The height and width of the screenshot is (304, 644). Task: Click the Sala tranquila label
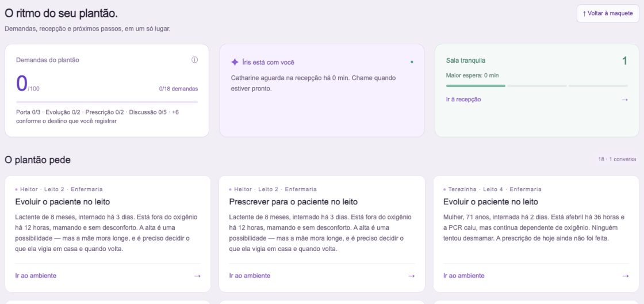pyautogui.click(x=466, y=60)
